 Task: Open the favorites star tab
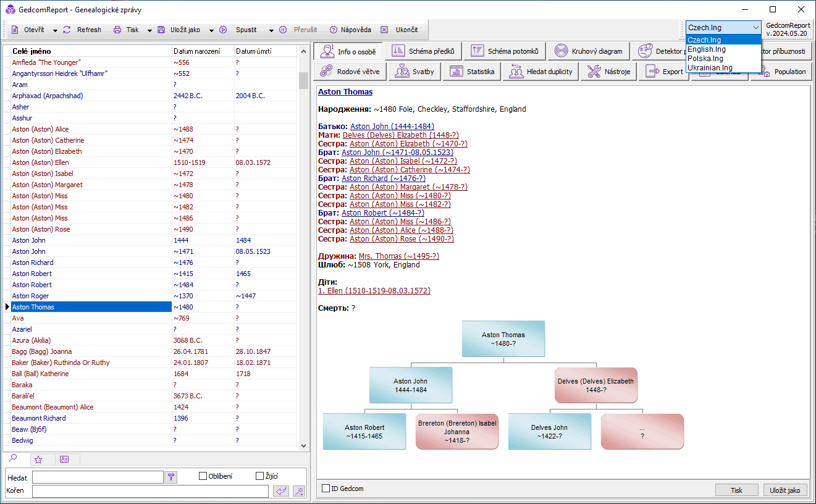coord(38,460)
